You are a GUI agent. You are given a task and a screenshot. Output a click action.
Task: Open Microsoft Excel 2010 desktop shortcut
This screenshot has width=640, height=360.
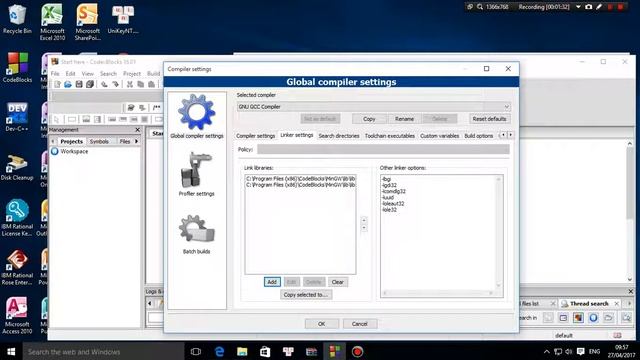tap(52, 22)
